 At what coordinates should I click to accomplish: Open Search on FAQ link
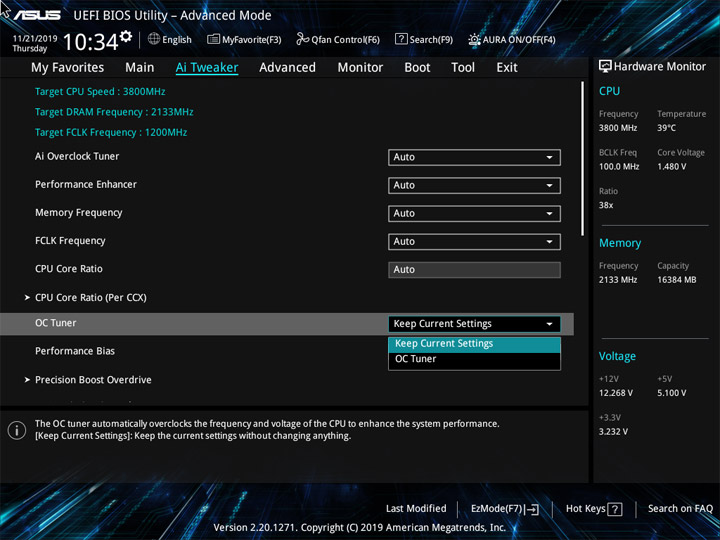(680, 509)
